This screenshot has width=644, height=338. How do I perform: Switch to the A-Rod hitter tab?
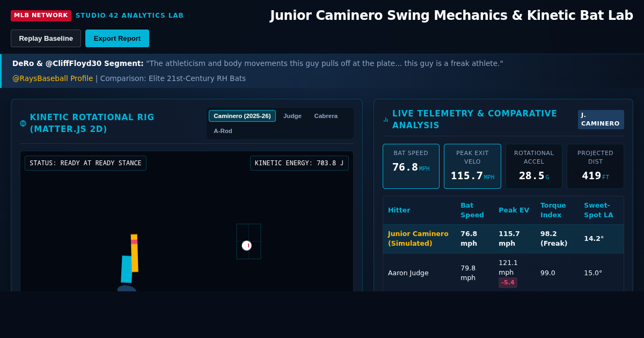(223, 131)
